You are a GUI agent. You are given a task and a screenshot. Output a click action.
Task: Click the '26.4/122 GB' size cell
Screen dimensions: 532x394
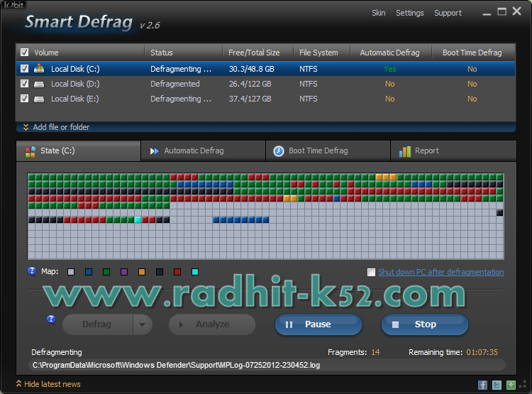[x=250, y=84]
